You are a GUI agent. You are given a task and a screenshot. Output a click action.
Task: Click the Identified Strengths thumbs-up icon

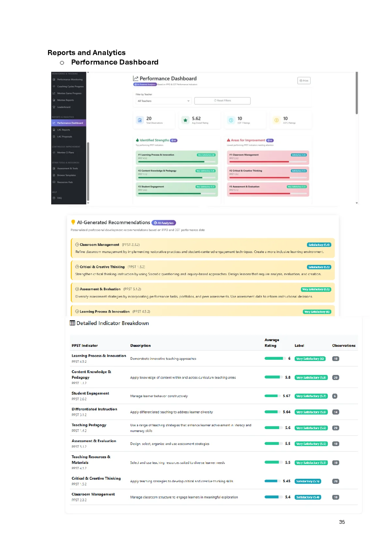pyautogui.click(x=138, y=140)
